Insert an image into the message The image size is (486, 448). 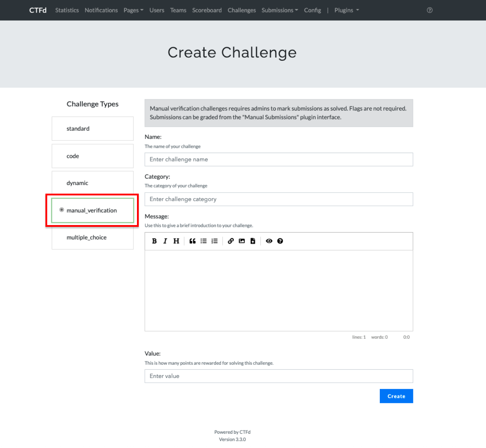242,241
